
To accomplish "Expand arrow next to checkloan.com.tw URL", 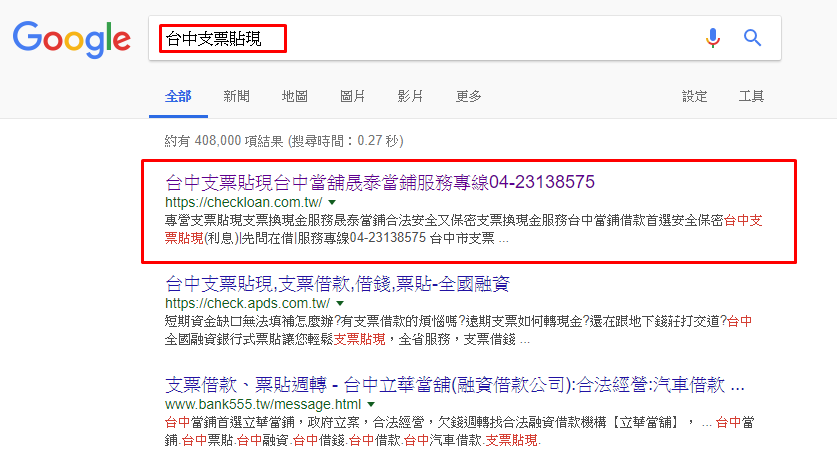I will pyautogui.click(x=332, y=202).
